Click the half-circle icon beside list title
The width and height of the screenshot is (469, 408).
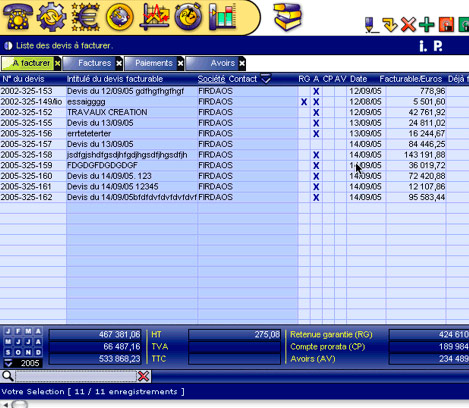tap(8, 46)
